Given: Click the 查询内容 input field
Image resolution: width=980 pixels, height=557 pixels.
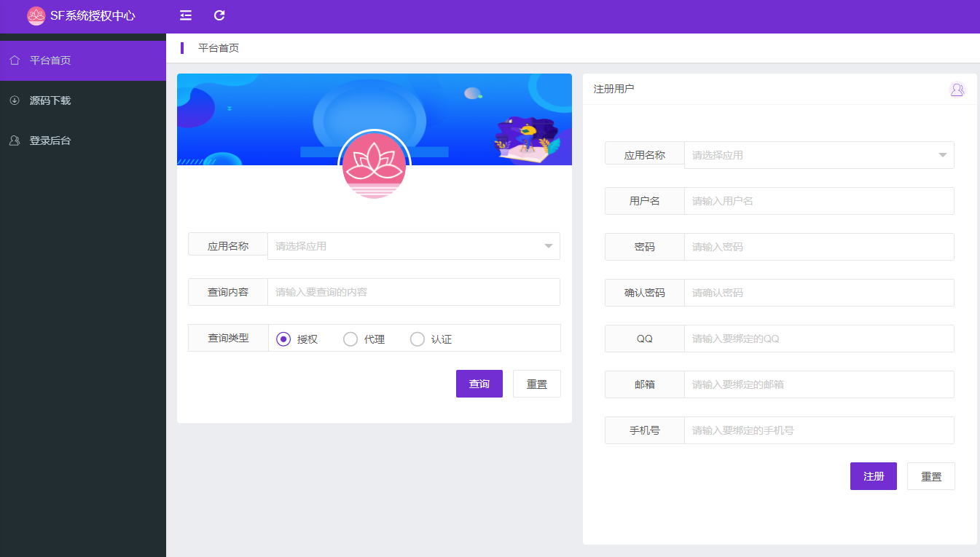Looking at the screenshot, I should click(413, 292).
